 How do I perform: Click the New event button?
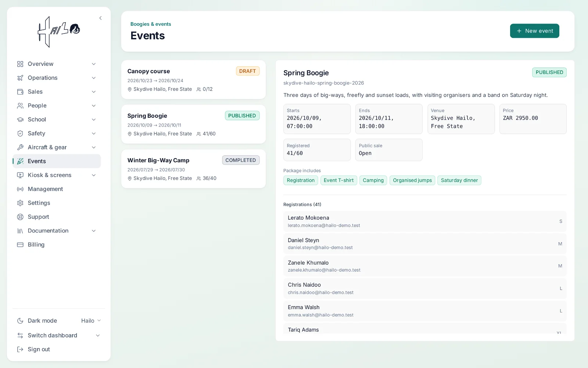pos(535,31)
